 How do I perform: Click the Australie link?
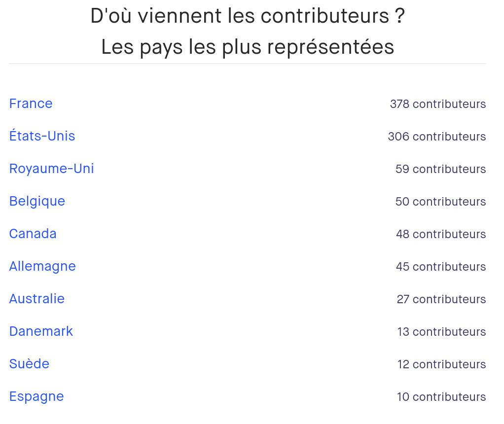36,299
